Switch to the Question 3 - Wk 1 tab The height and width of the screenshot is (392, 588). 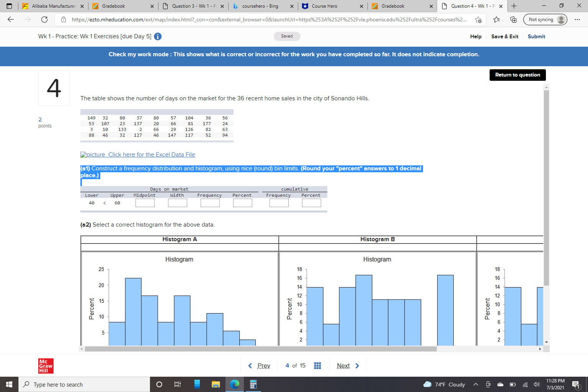193,6
